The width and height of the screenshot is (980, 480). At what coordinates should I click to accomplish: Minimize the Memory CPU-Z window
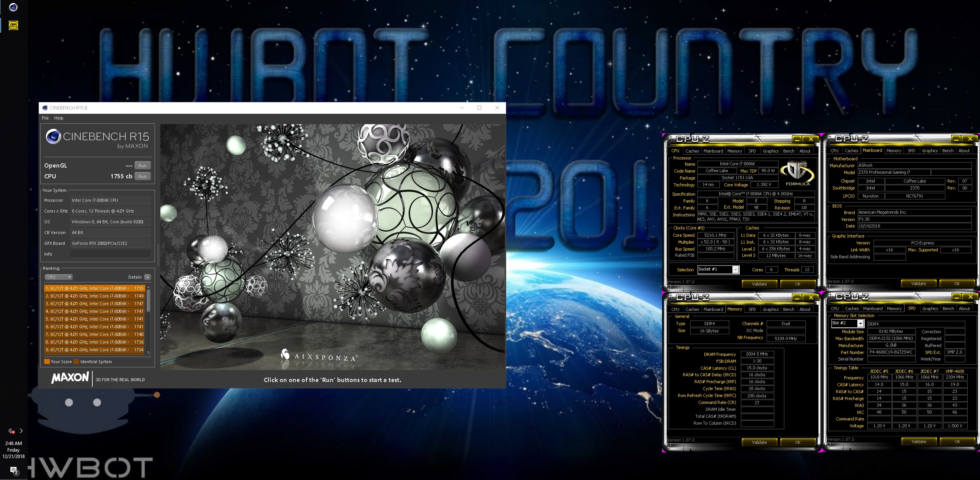coord(797,297)
